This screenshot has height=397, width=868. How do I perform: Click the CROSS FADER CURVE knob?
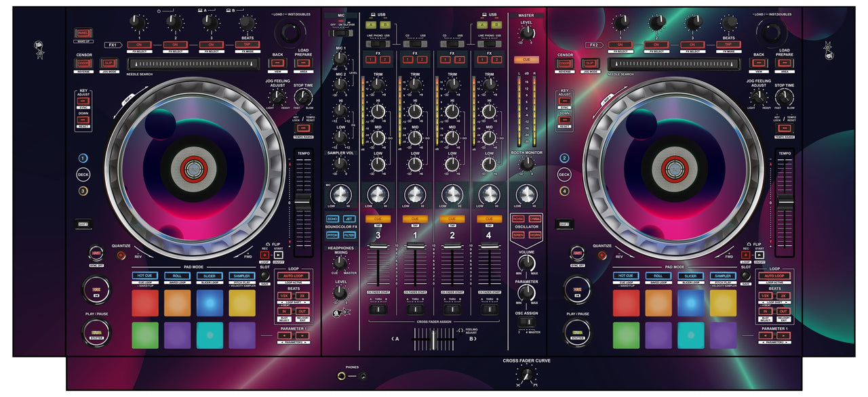point(526,375)
